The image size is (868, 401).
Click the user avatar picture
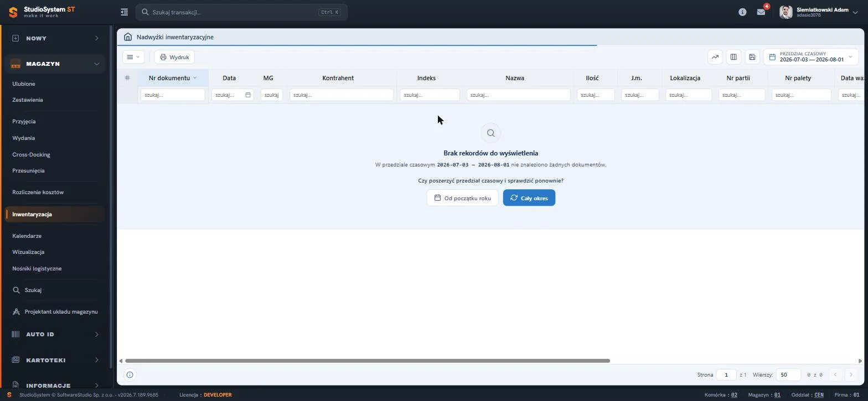(786, 12)
